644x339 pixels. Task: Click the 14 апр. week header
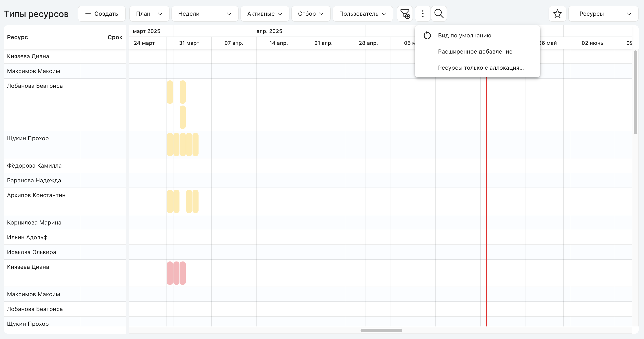pos(279,43)
